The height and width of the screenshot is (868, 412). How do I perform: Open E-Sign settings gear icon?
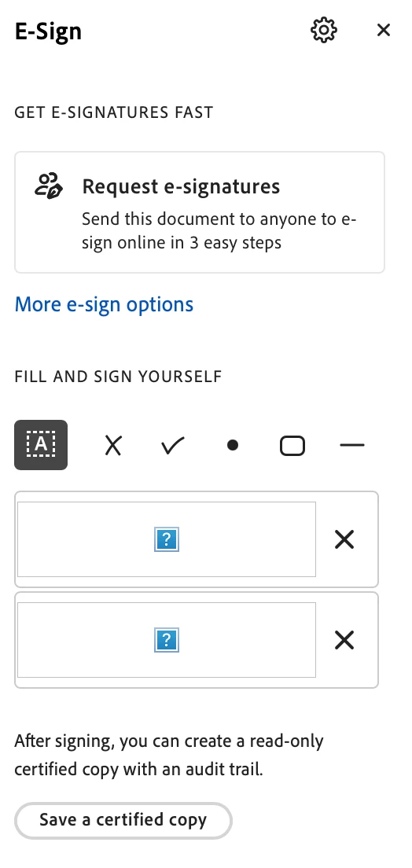[323, 30]
